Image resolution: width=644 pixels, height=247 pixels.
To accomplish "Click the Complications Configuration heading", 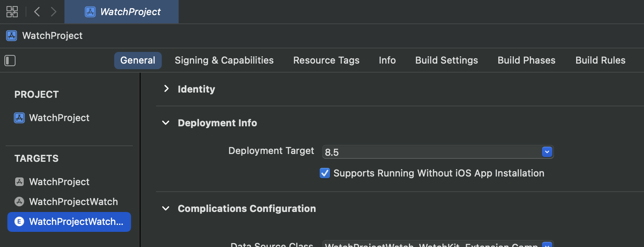I will [x=247, y=209].
